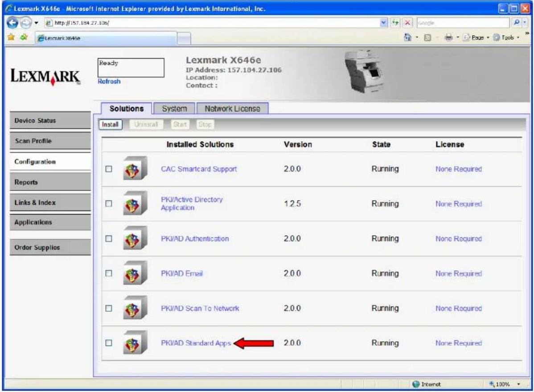Switch to the System tab
534x392 pixels.
174,109
